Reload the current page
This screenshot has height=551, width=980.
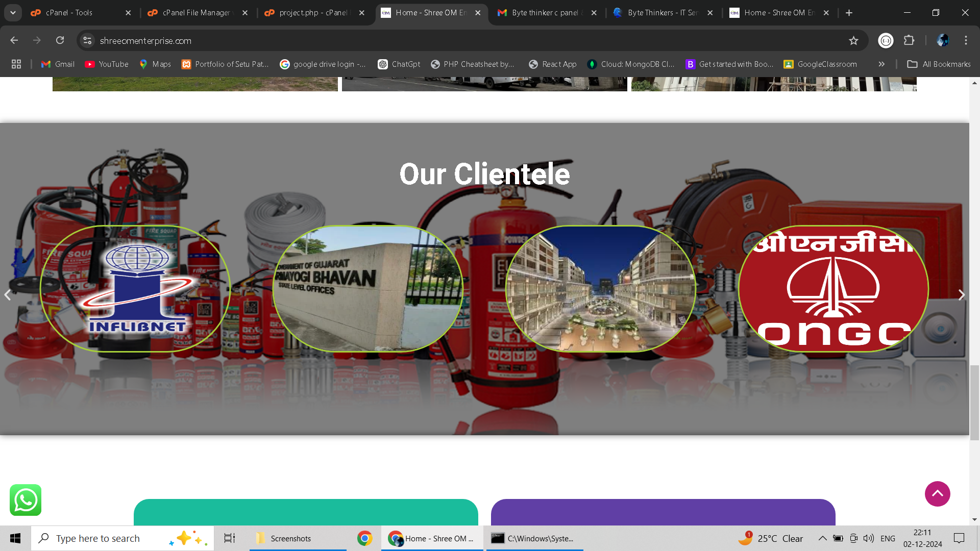[60, 40]
